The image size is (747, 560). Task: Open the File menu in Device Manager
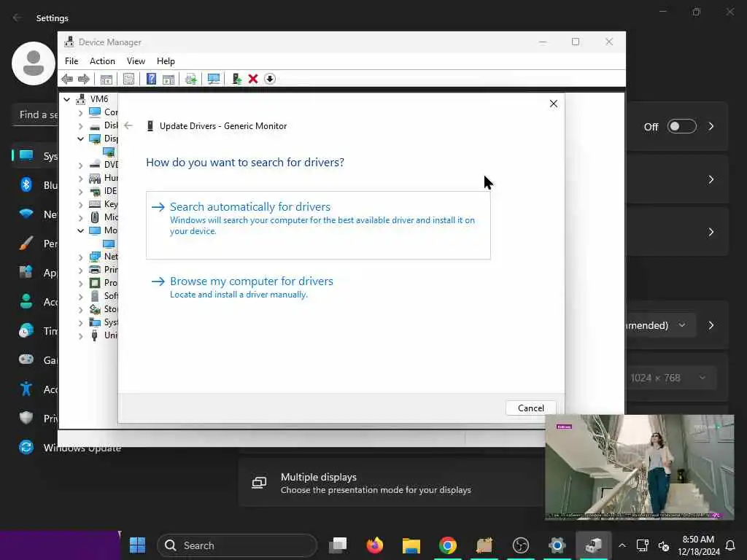click(x=71, y=61)
